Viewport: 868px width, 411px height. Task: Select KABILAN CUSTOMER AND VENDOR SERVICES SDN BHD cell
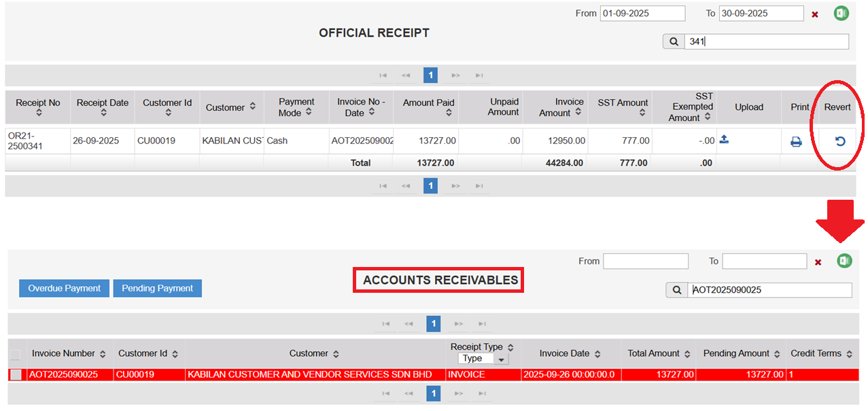(315, 374)
